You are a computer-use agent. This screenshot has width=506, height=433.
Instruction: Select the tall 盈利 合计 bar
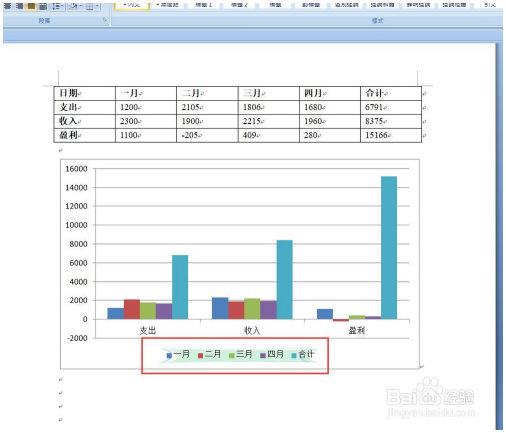tap(389, 248)
